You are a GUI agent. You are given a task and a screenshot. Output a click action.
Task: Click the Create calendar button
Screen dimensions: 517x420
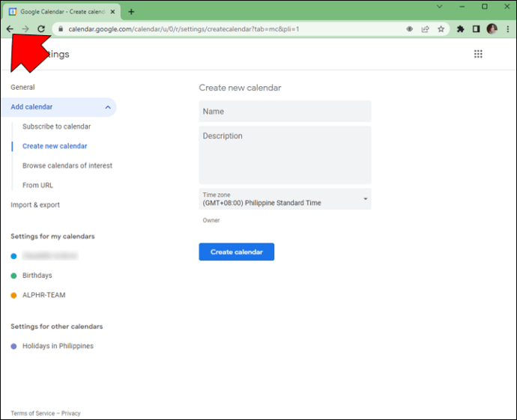[x=236, y=252]
